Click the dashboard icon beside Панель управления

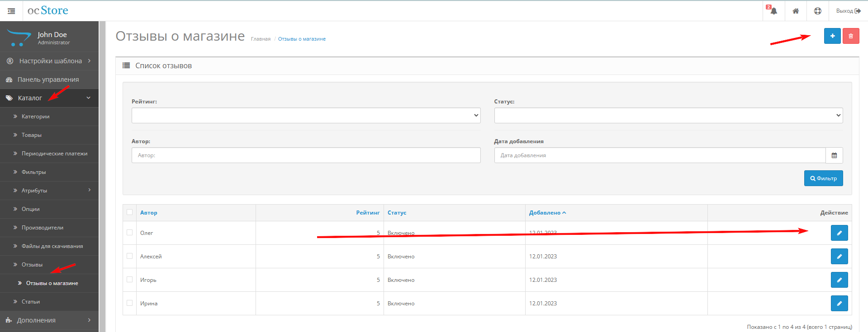[x=9, y=79]
